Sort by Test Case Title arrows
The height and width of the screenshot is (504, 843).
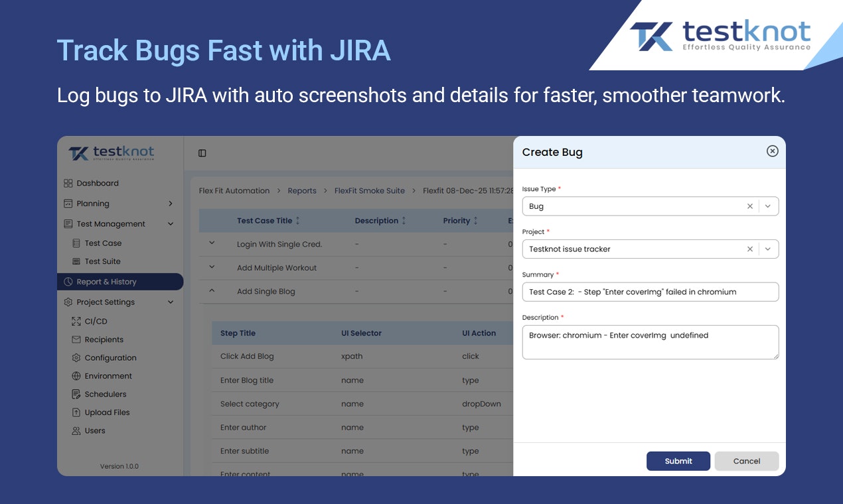(298, 221)
